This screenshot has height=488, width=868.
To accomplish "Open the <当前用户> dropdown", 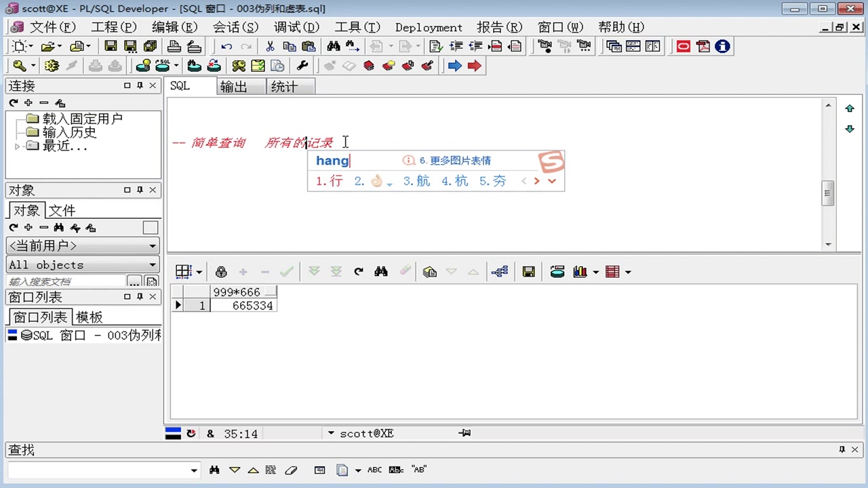I will [153, 246].
